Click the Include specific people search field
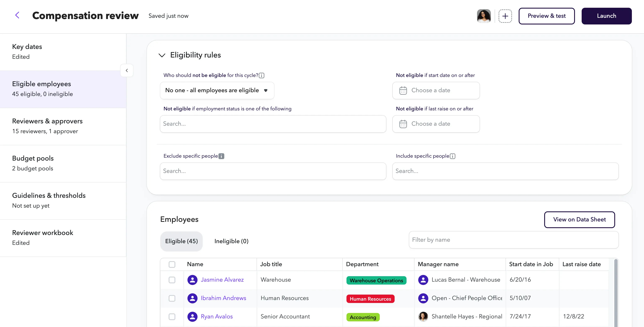Screen dimensions: 644x327 [x=505, y=171]
